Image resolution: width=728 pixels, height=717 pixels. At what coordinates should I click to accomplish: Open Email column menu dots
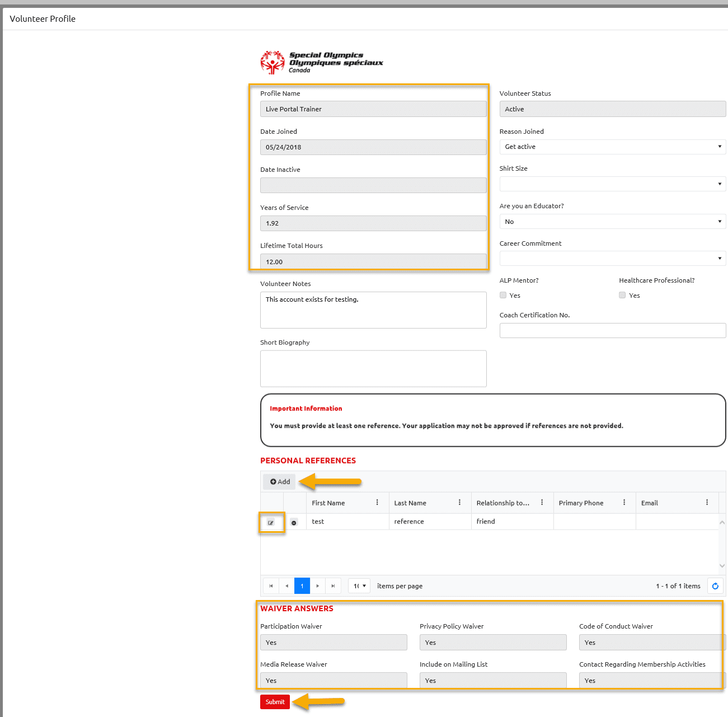tap(707, 503)
